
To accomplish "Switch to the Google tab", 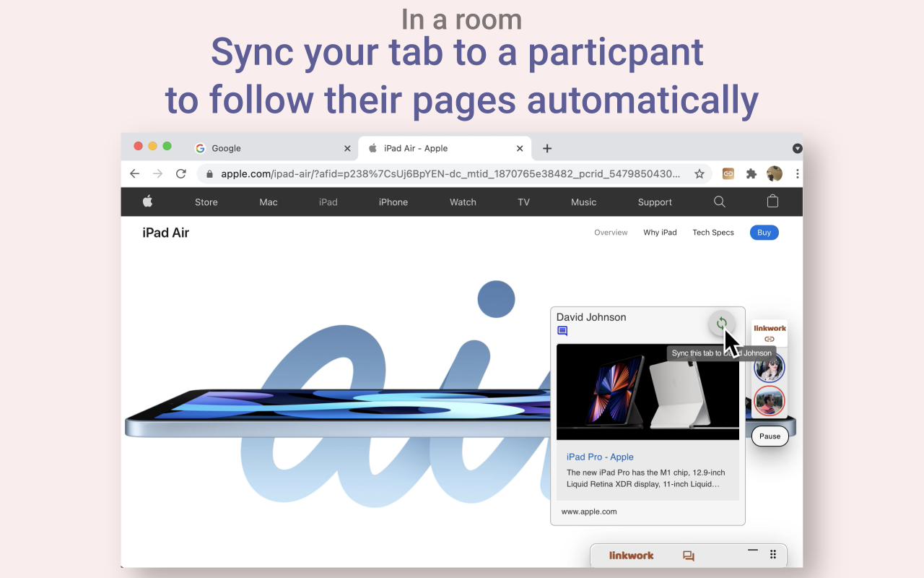I will [x=272, y=148].
